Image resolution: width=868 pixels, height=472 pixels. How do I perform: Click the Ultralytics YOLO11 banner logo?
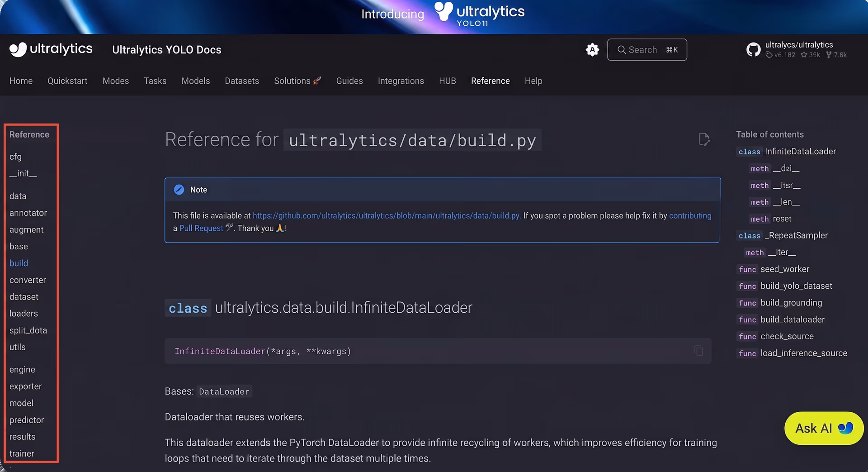tap(479, 14)
